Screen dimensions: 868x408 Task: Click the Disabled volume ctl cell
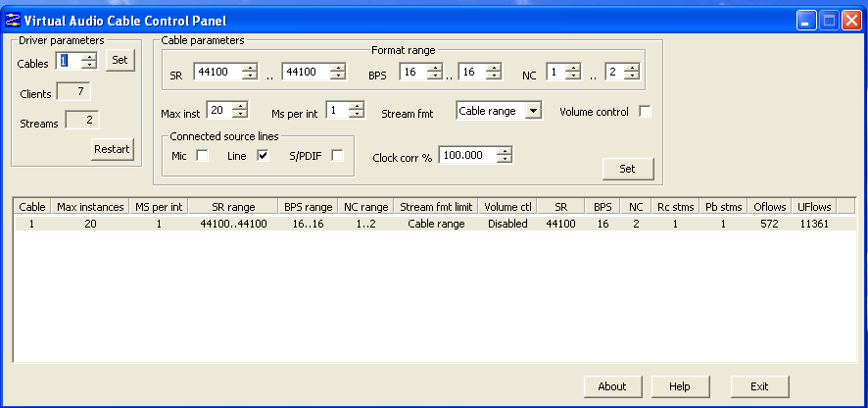[x=507, y=224]
